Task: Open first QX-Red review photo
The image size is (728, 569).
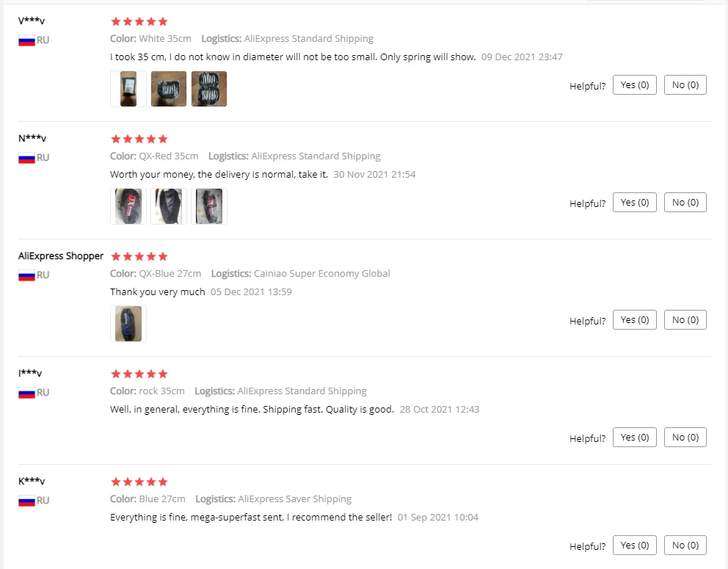Action: point(128,206)
